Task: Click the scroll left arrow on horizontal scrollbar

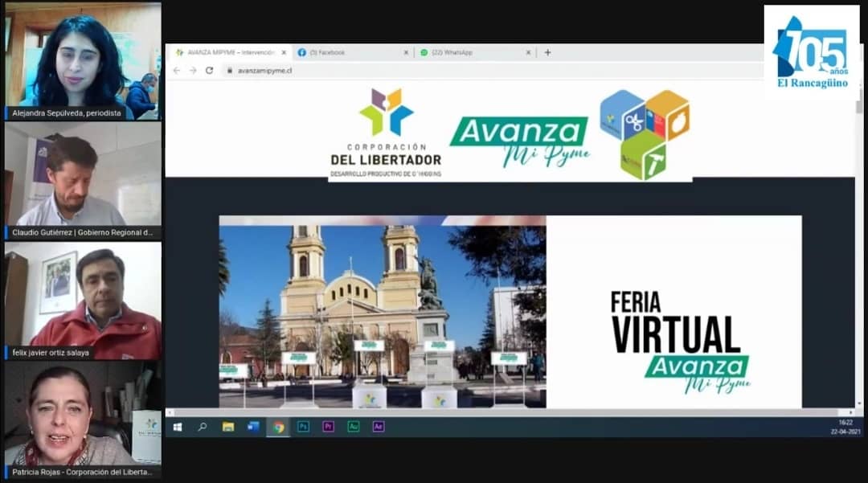Action: click(170, 413)
